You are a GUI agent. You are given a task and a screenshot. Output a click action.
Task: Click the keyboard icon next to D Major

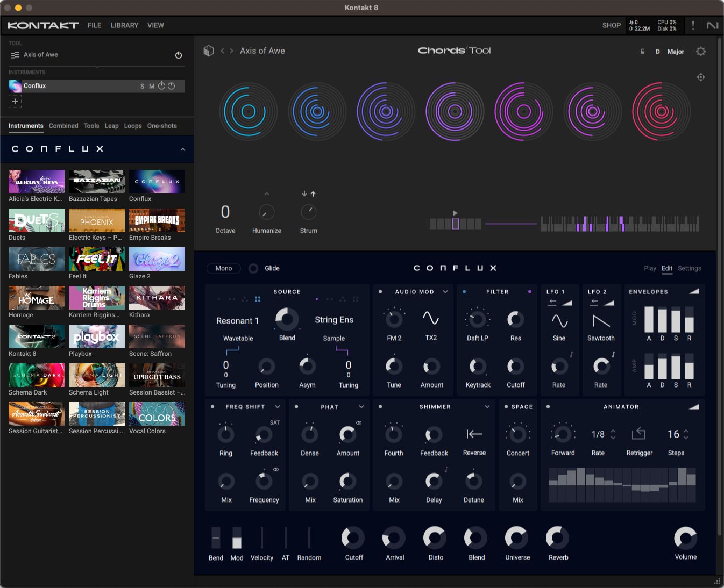[x=642, y=52]
